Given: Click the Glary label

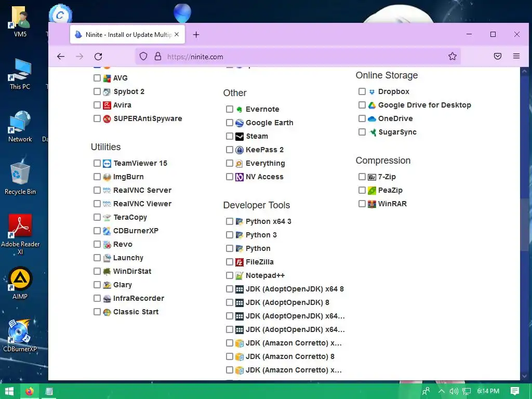Looking at the screenshot, I should point(123,285).
